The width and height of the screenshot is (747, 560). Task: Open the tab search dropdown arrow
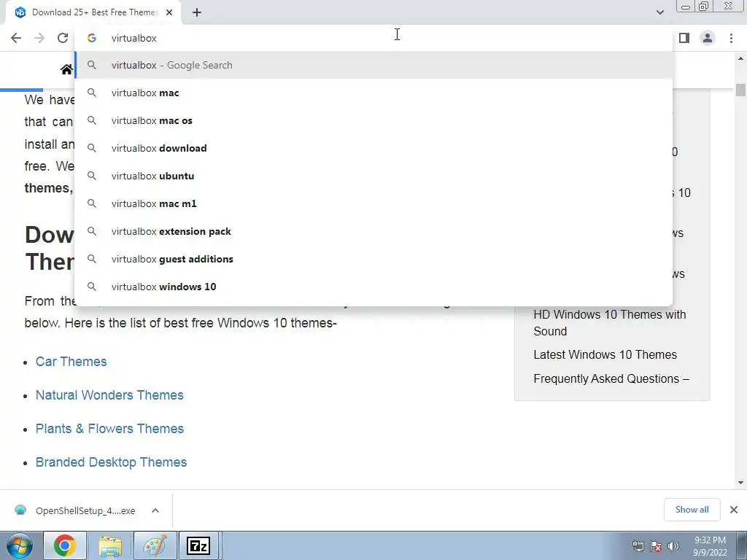pos(659,12)
